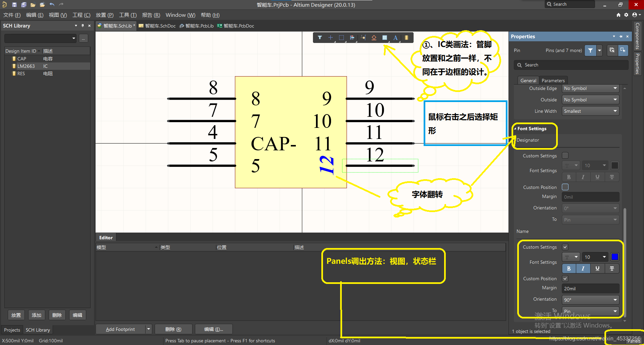Pin the SCH Library panel
The image size is (644, 345).
click(x=83, y=26)
